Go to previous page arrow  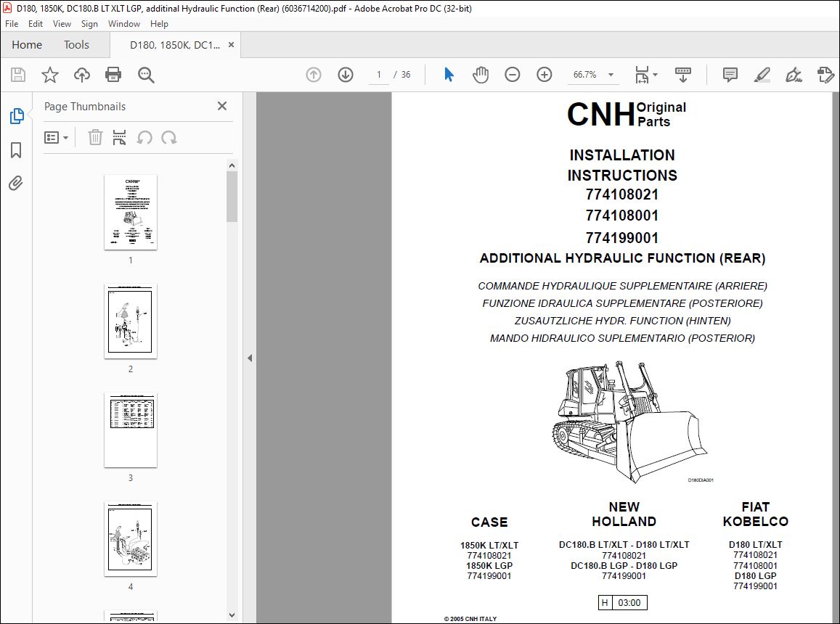[314, 75]
